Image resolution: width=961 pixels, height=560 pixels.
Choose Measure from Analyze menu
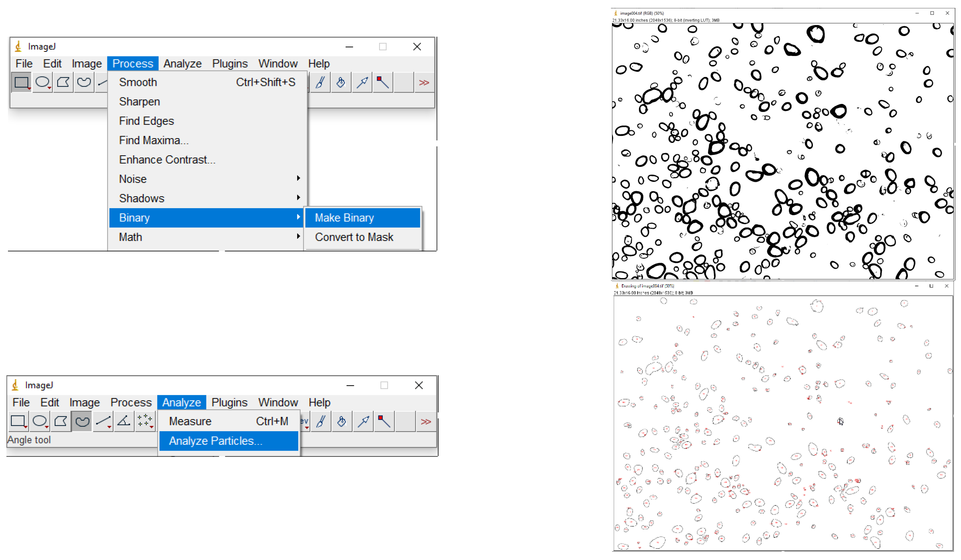[x=228, y=421]
